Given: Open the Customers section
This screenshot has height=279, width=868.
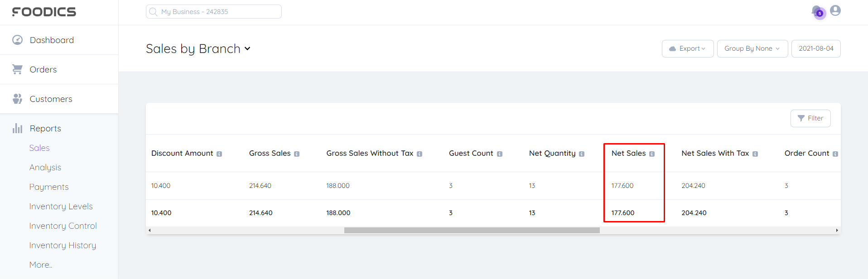Looking at the screenshot, I should [51, 99].
